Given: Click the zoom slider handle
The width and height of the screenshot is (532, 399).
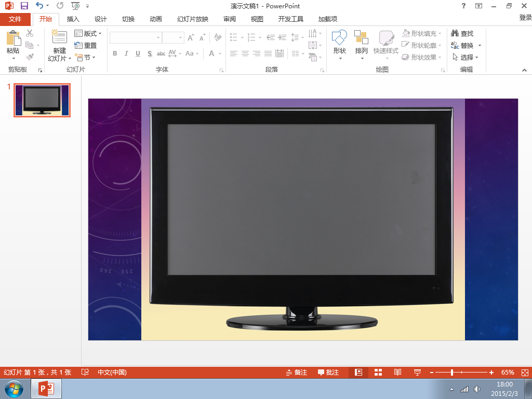Looking at the screenshot, I should (452, 372).
